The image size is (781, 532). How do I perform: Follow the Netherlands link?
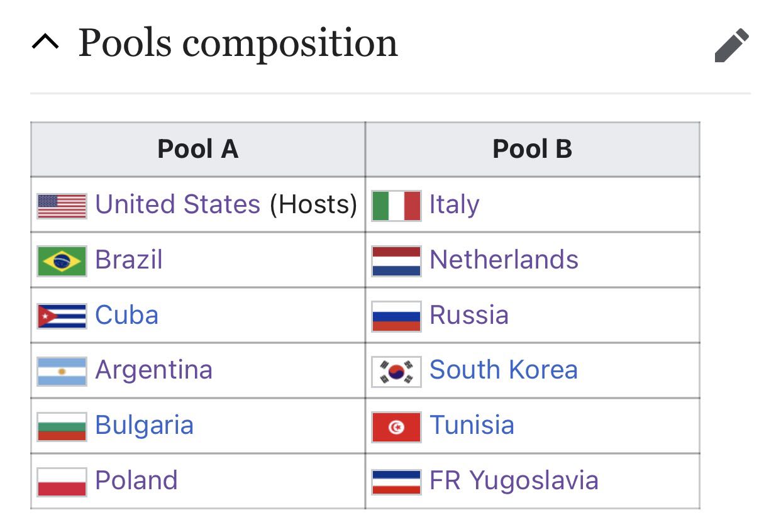(x=504, y=260)
